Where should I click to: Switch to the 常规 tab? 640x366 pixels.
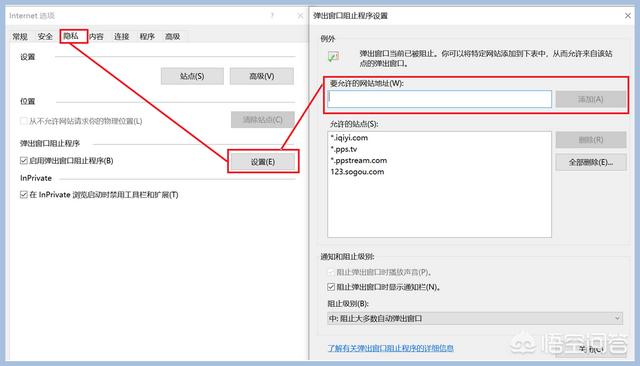coord(20,37)
